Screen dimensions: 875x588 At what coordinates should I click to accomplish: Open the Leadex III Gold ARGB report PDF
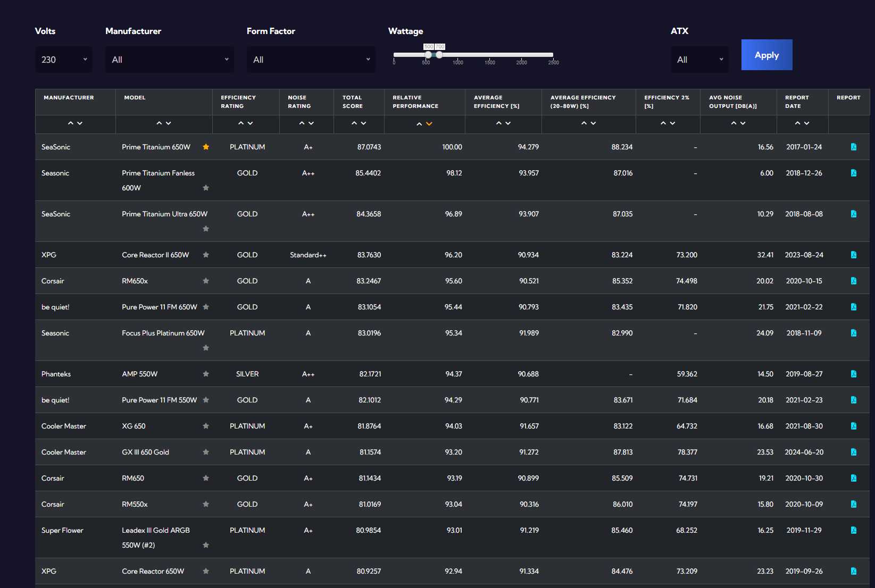click(x=853, y=531)
